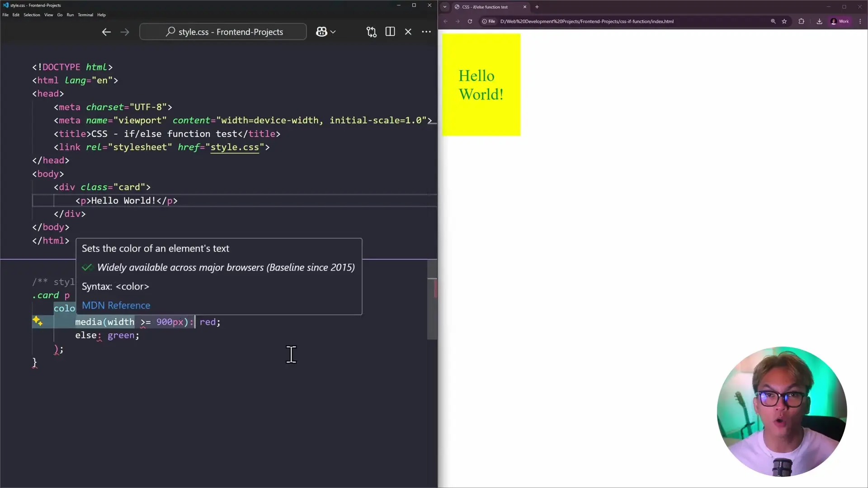The height and width of the screenshot is (488, 868).
Task: Click the 'red' value in CSS code
Action: click(x=208, y=322)
